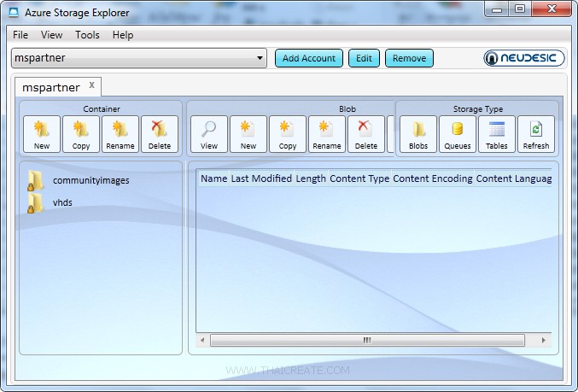The width and height of the screenshot is (578, 392).
Task: Copy the selected blob
Action: (x=288, y=134)
